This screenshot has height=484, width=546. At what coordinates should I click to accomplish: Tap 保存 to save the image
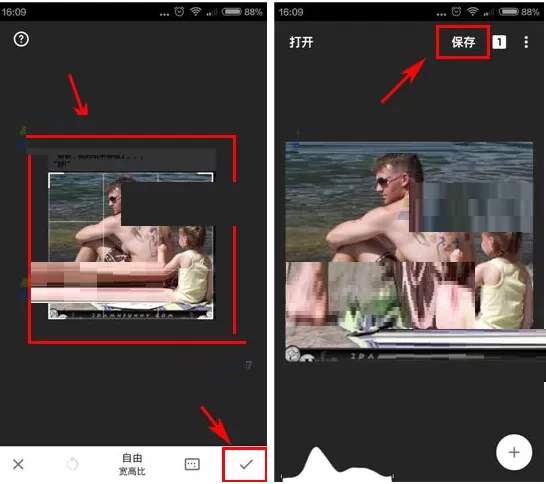pos(463,42)
